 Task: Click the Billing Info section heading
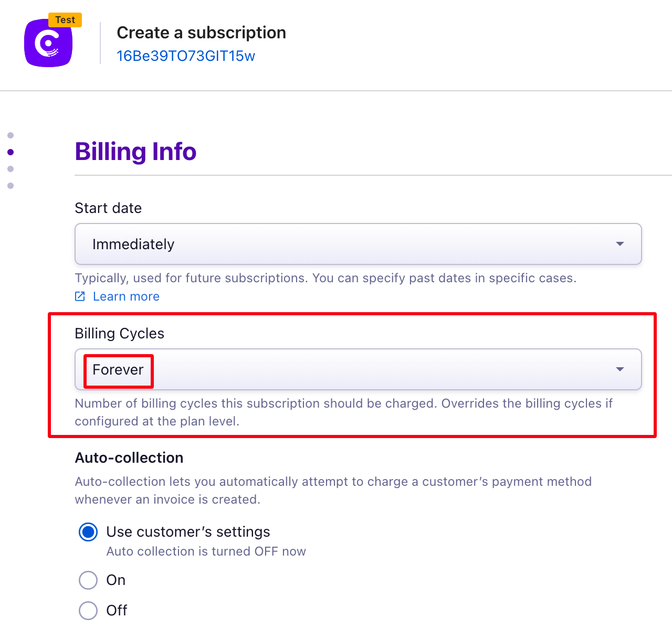pyautogui.click(x=135, y=152)
